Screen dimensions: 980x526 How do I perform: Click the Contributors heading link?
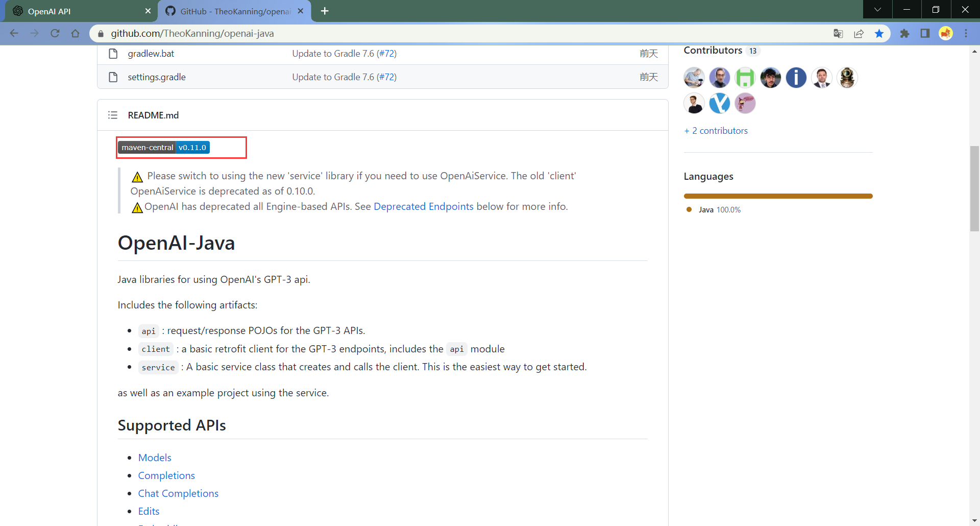[713, 50]
